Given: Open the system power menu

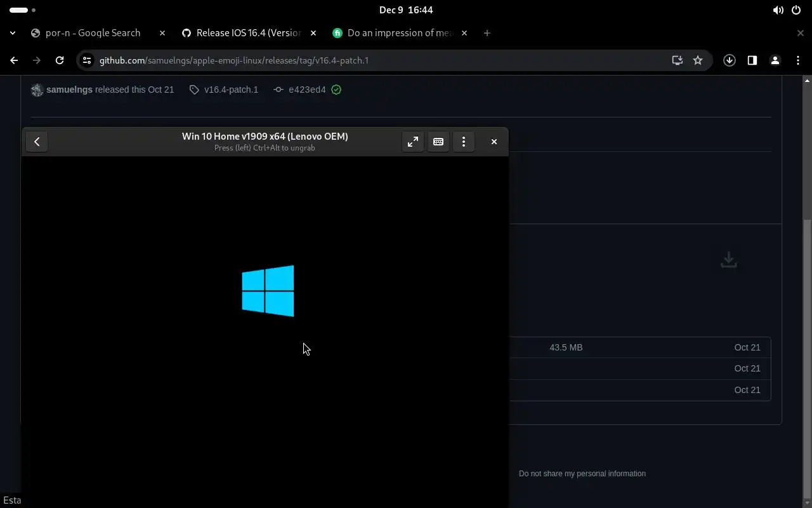Looking at the screenshot, I should tap(796, 10).
